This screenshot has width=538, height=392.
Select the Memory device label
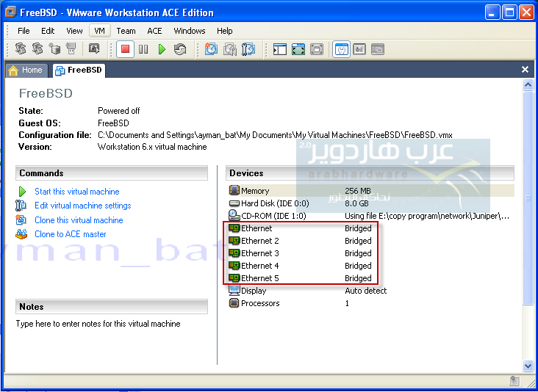pos(255,191)
